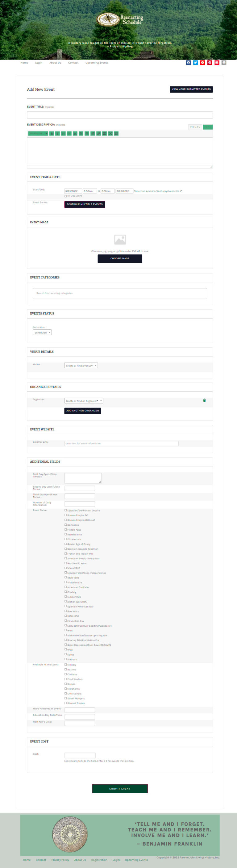The image size is (237, 868).
Task: Share page on Facebook icon
Action: [x=188, y=63]
